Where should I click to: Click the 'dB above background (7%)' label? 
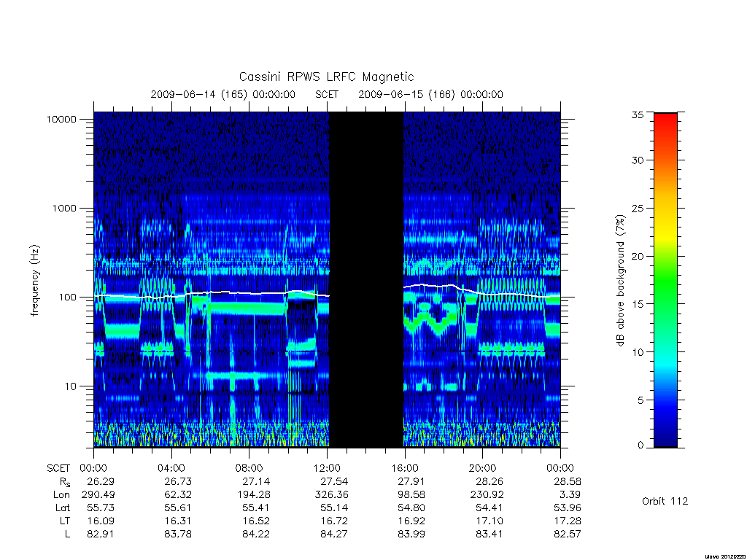(x=620, y=281)
